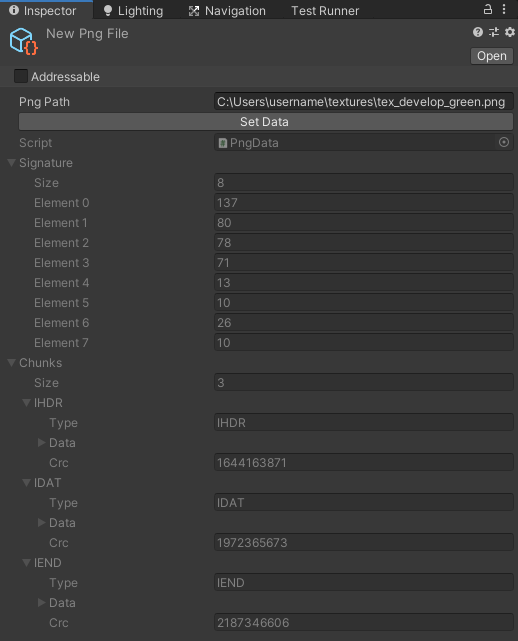The width and height of the screenshot is (518, 641).
Task: Click the PngData script object picker circle
Action: pos(504,142)
